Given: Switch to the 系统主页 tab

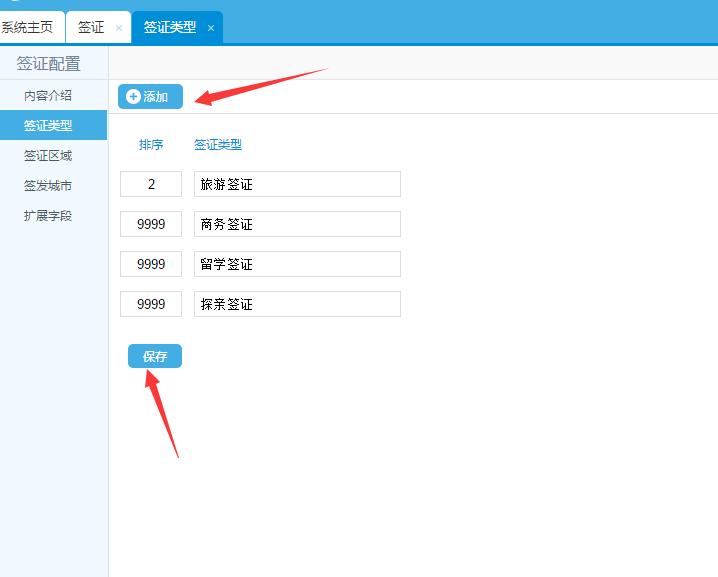Looking at the screenshot, I should tap(28, 27).
